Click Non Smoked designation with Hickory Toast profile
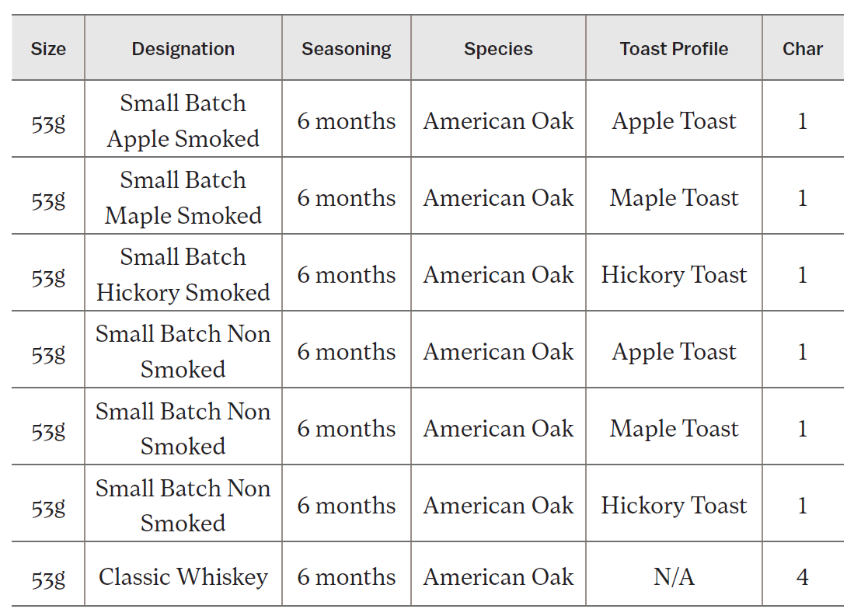The width and height of the screenshot is (861, 616). point(183,505)
